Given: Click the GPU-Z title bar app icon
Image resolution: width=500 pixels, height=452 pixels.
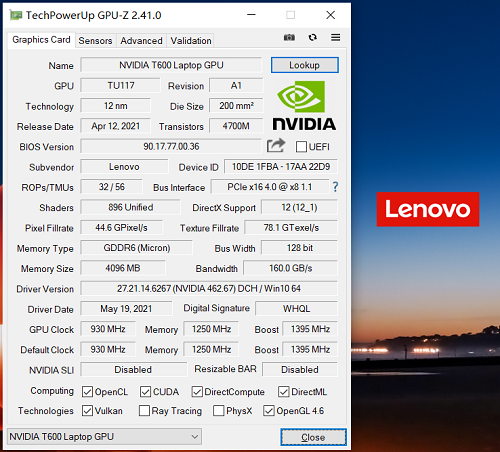Looking at the screenshot, I should coord(16,15).
